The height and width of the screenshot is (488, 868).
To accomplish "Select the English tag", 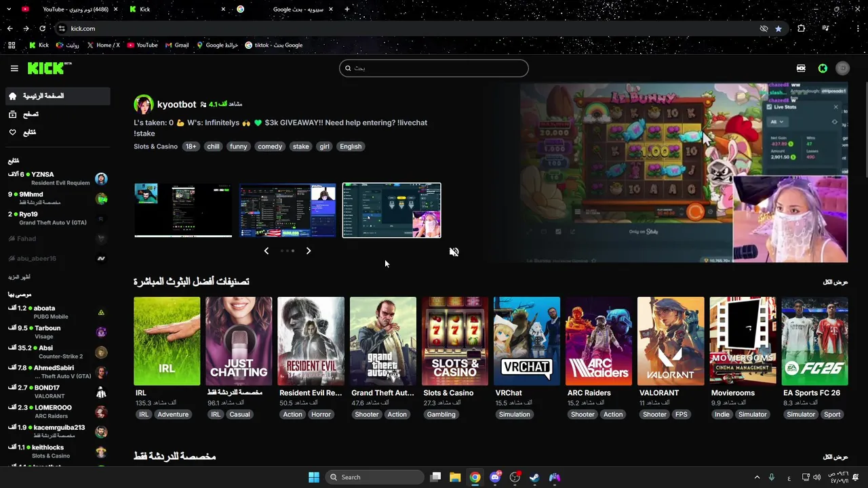I will coord(351,146).
